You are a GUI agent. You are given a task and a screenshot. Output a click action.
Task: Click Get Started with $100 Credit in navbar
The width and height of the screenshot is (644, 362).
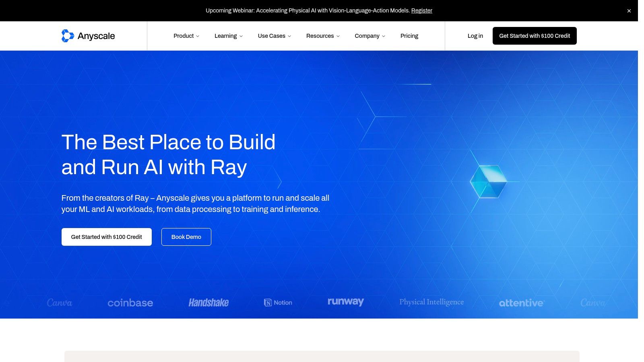point(535,36)
